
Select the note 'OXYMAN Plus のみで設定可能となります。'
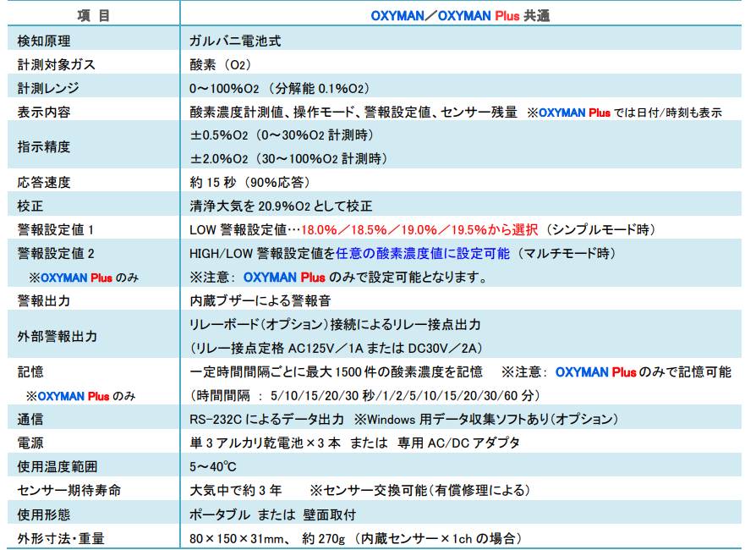pos(365,278)
